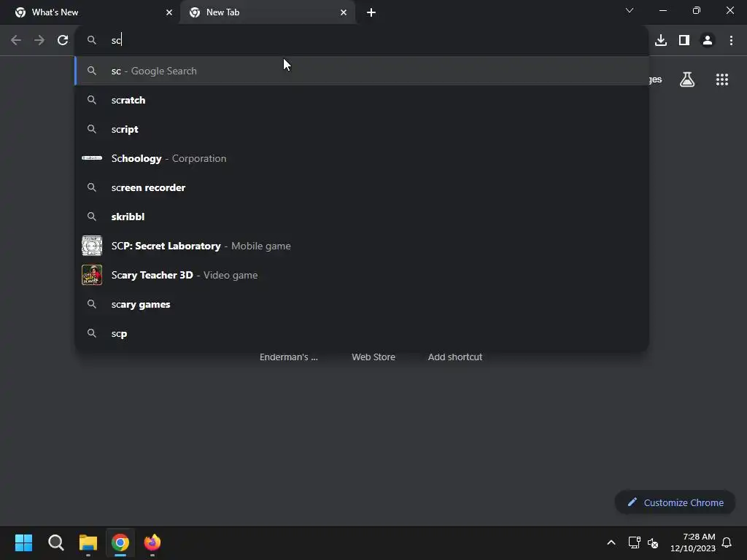Click the SCP: Secret Laboratory thumbnail
Viewport: 747px width, 560px height.
pyautogui.click(x=92, y=246)
